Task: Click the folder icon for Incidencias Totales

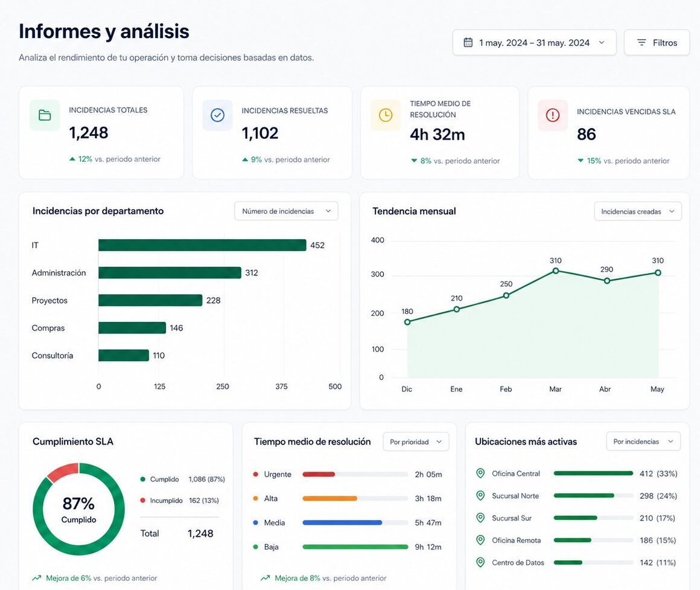Action: 45,115
